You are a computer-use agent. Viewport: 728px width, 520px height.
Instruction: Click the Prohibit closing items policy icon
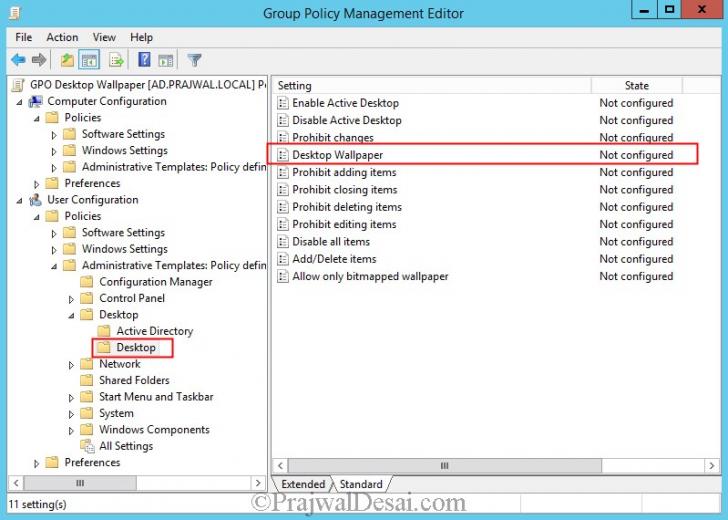pyautogui.click(x=283, y=189)
